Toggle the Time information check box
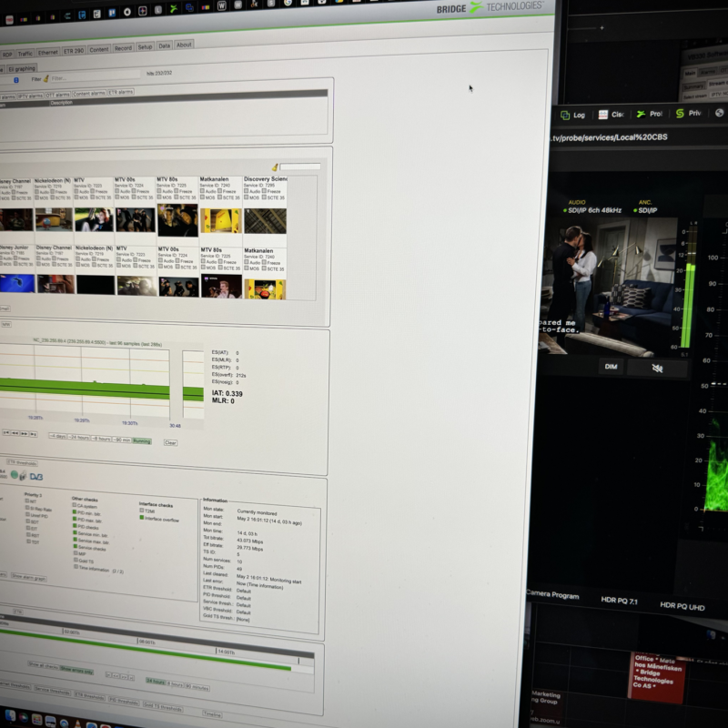728x728 pixels. 76,567
